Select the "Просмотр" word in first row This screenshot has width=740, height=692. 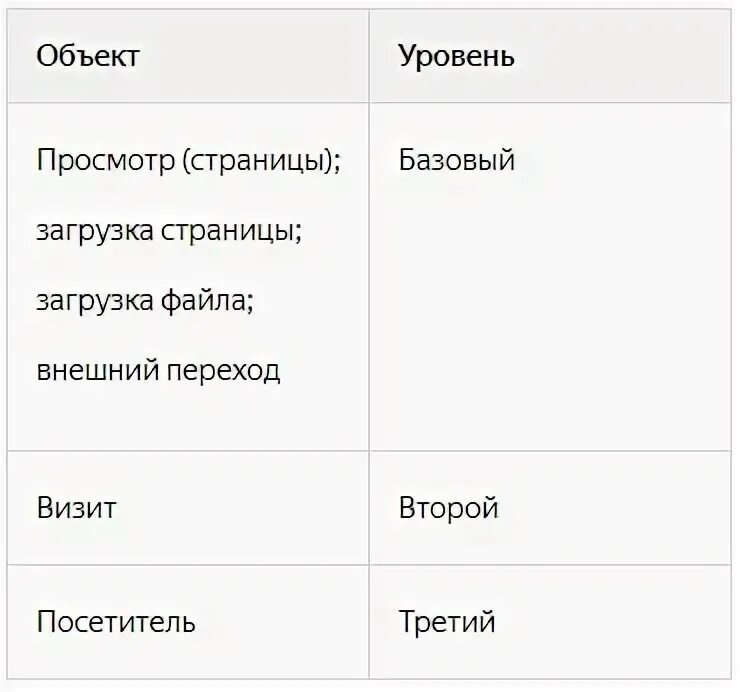pos(106,160)
